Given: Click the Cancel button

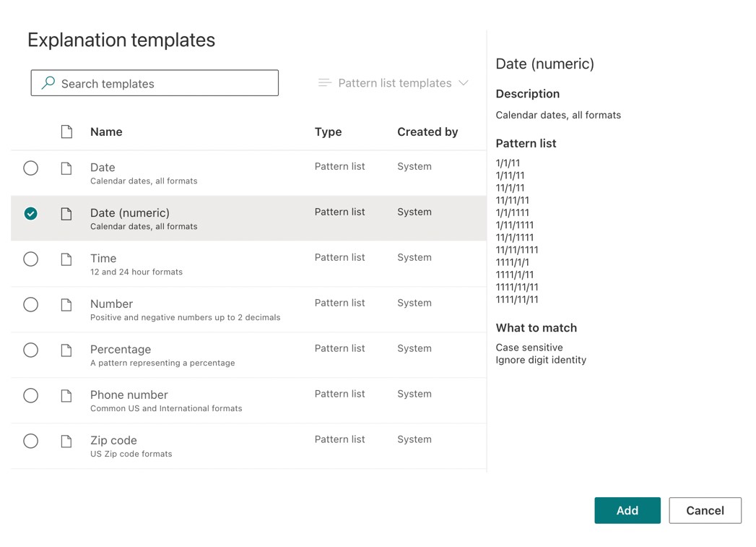Looking at the screenshot, I should 705,510.
